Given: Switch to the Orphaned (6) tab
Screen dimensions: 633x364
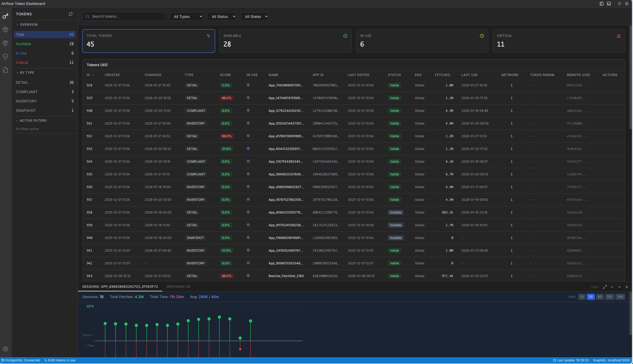Looking at the screenshot, I should 178,287.
